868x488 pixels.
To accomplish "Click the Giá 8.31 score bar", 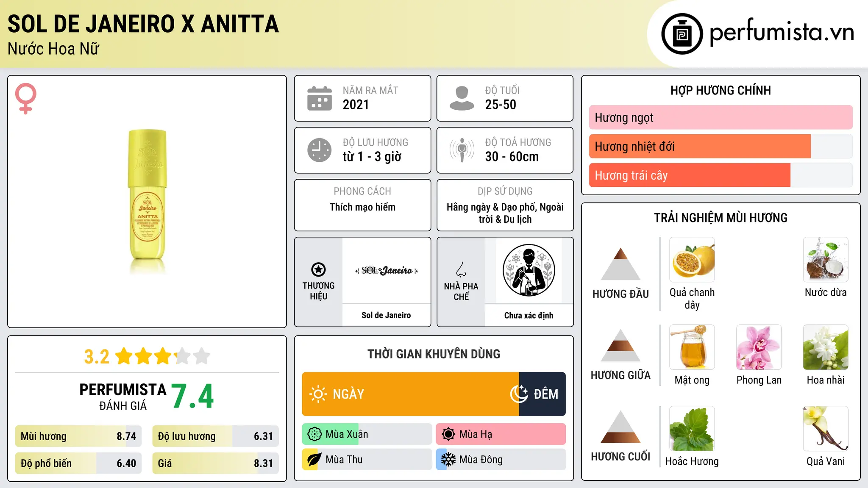I will tap(215, 463).
